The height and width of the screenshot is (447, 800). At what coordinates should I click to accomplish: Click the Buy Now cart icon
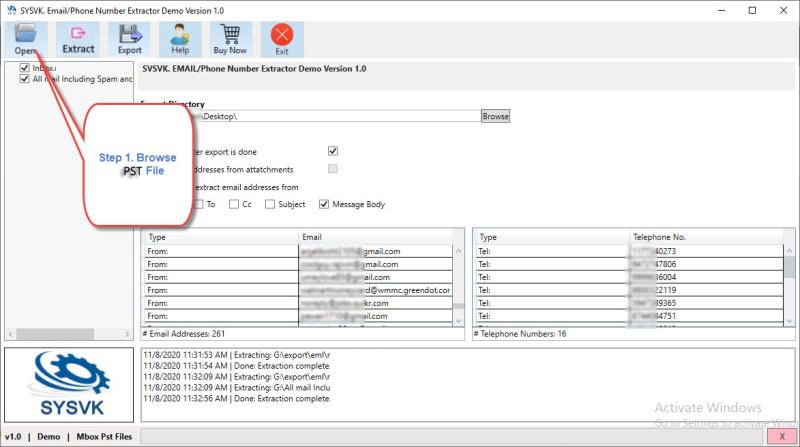(x=230, y=39)
